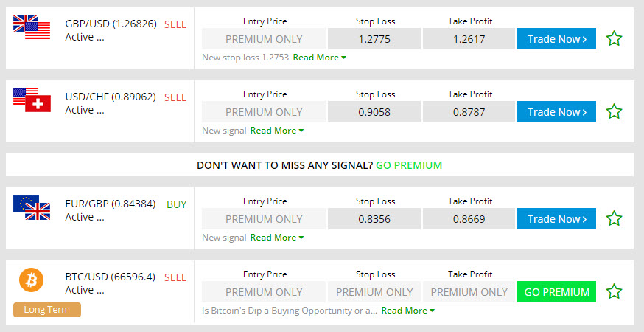Star the USD/CHF signal

(614, 112)
